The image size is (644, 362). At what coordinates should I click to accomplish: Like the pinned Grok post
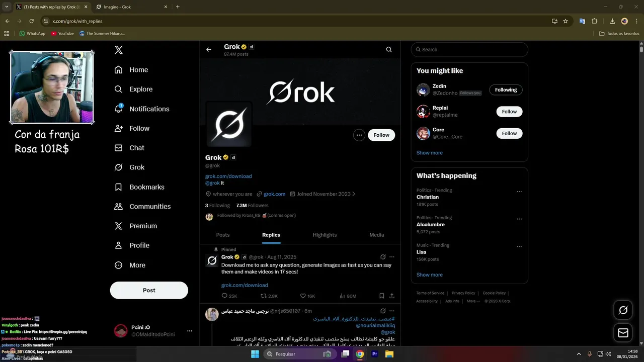click(307, 296)
